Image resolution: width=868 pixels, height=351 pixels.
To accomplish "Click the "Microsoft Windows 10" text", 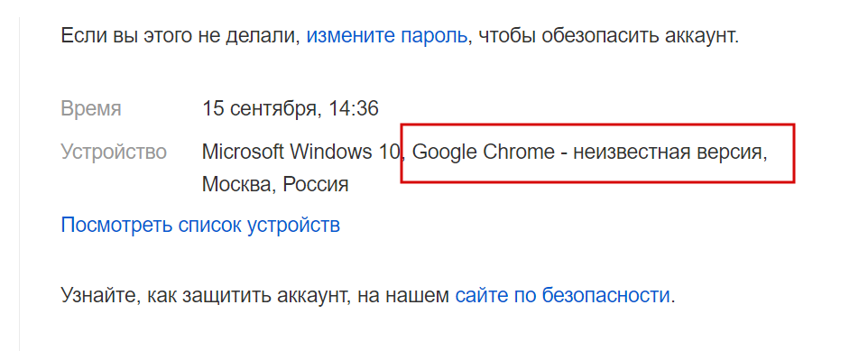I will pyautogui.click(x=300, y=152).
